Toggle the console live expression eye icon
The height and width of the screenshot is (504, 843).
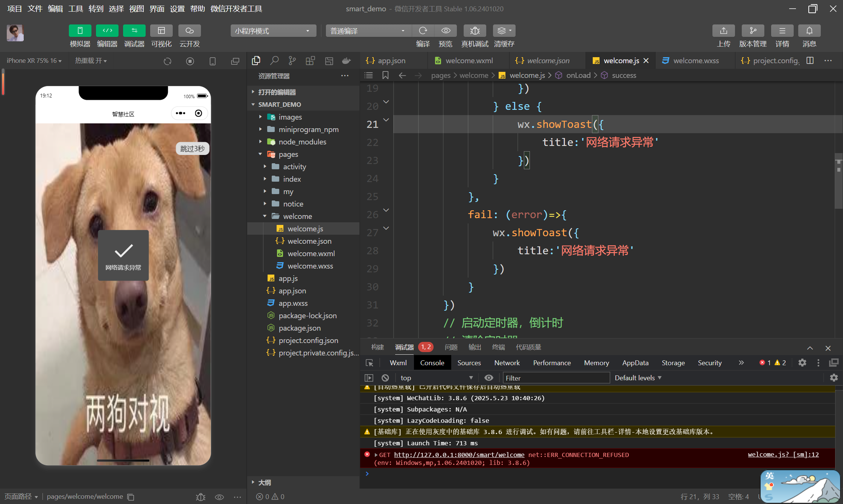[488, 378]
